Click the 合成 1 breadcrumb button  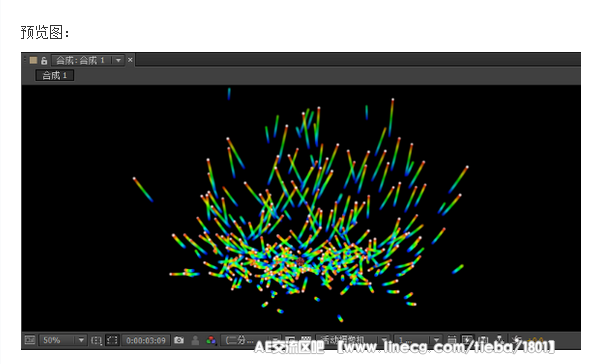pos(55,75)
